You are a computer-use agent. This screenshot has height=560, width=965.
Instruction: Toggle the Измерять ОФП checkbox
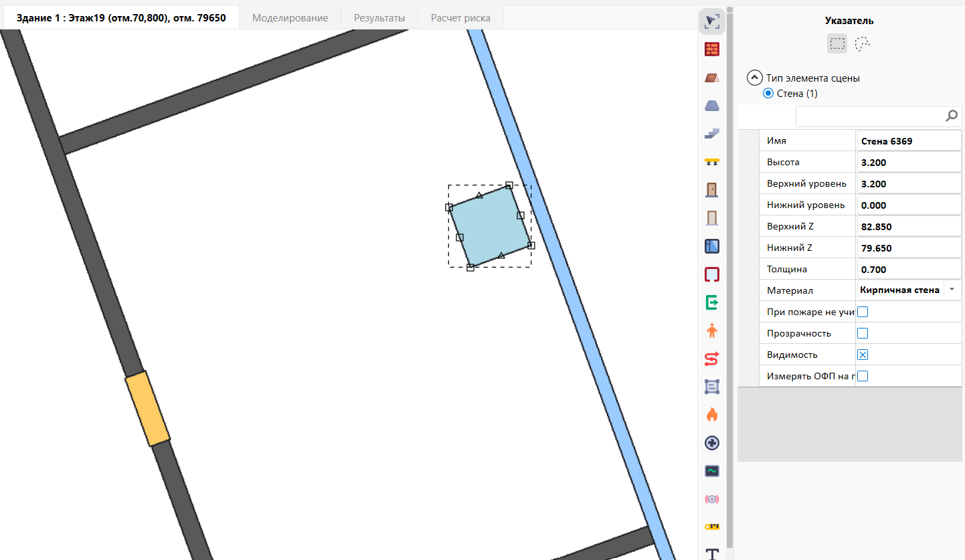pyautogui.click(x=863, y=376)
